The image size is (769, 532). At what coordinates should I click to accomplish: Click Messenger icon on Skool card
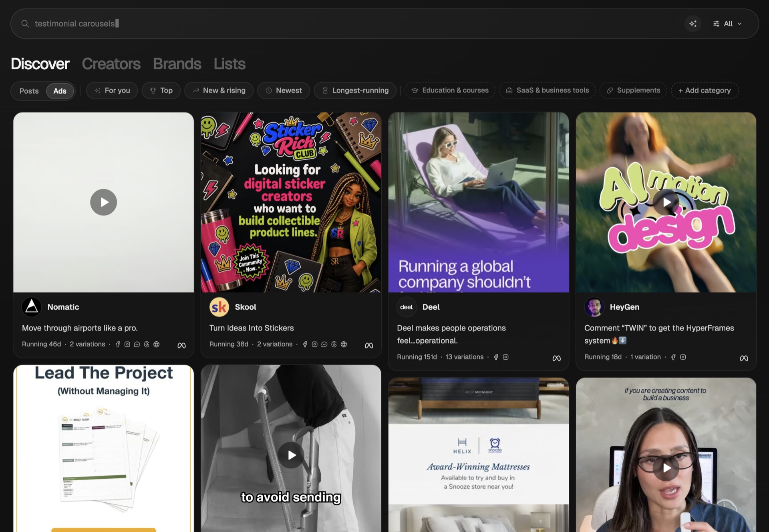(324, 345)
